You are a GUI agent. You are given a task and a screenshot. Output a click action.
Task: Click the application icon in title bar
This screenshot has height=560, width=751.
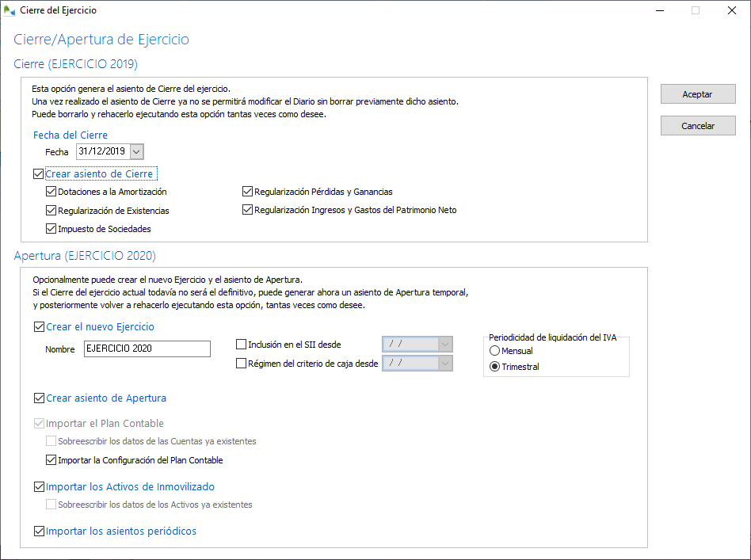click(9, 11)
